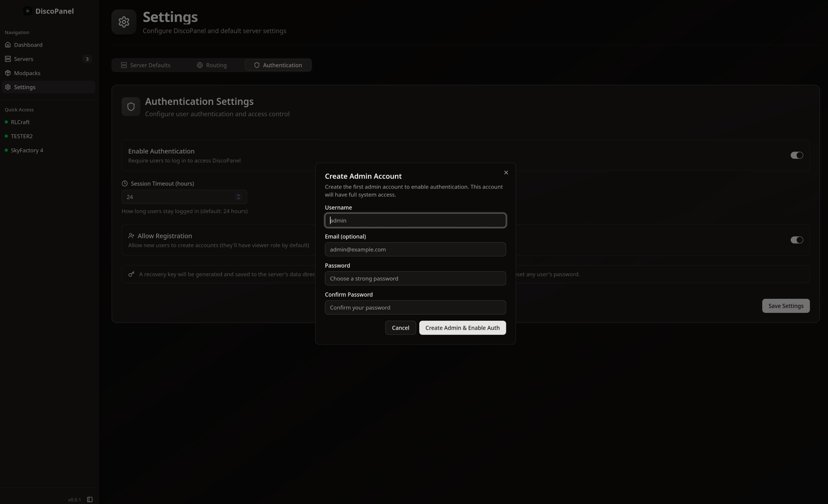Click the green status dot next to RLCraft
Image resolution: width=828 pixels, height=504 pixels.
pos(6,122)
